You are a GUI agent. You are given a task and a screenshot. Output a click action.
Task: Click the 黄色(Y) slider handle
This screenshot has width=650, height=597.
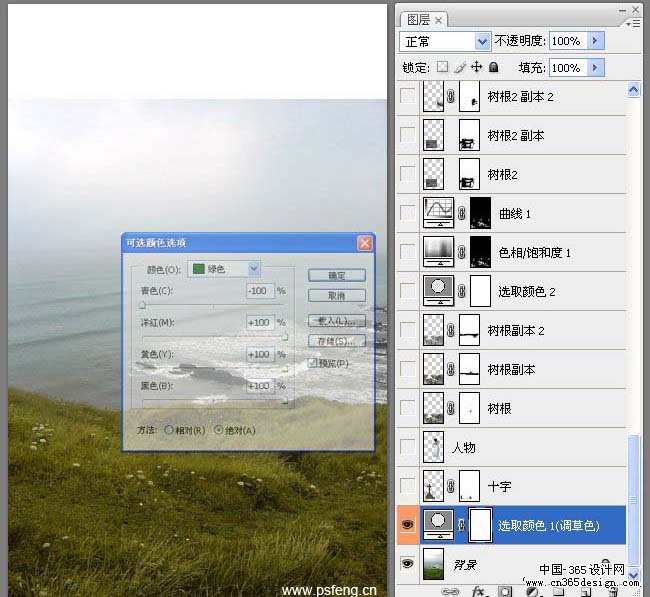point(285,369)
